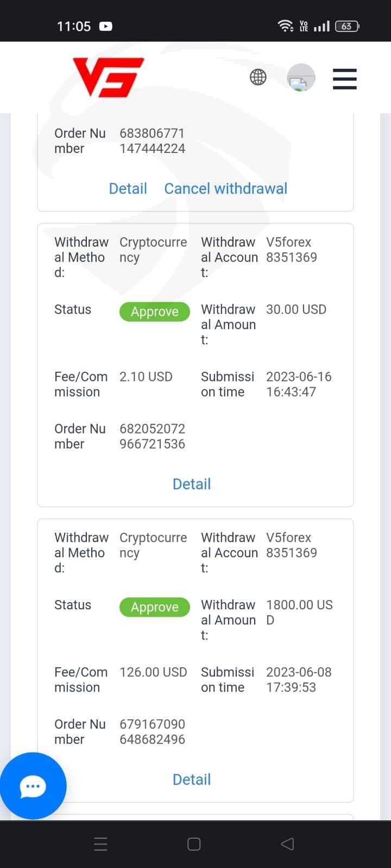The width and height of the screenshot is (391, 868).
Task: Select order number 682052072966721536
Action: (x=152, y=436)
